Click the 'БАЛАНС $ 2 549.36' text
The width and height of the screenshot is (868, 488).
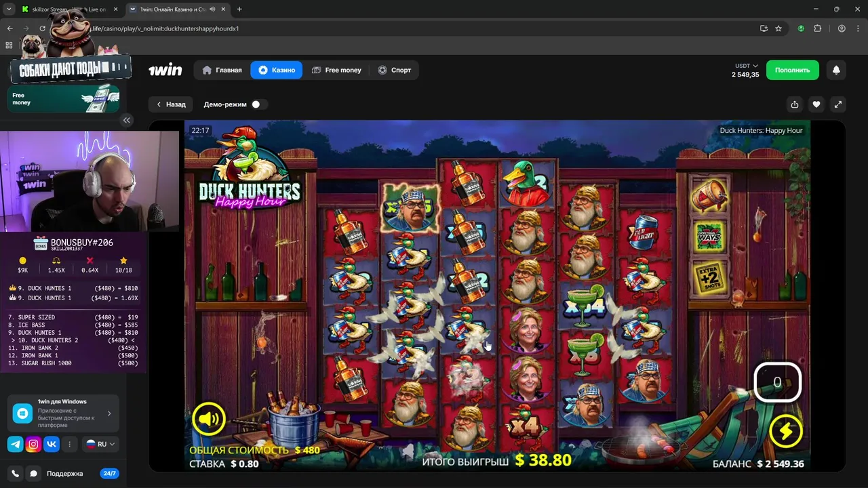point(758,464)
